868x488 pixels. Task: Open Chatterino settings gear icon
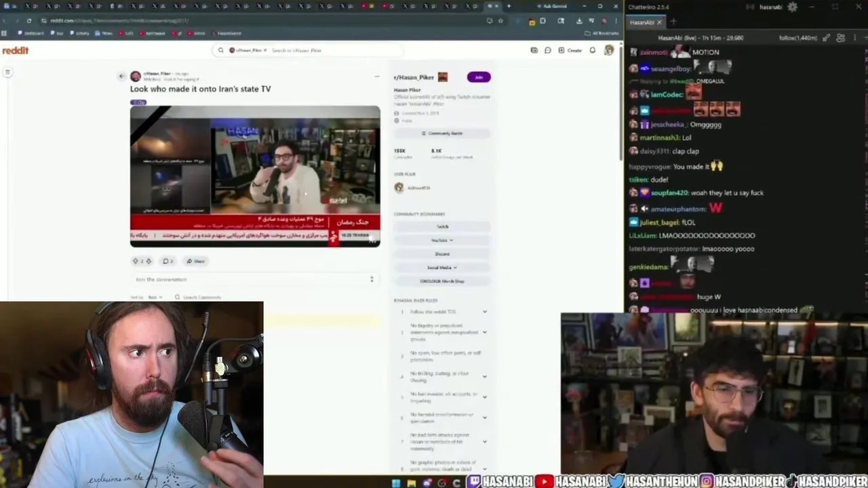pyautogui.click(x=793, y=7)
